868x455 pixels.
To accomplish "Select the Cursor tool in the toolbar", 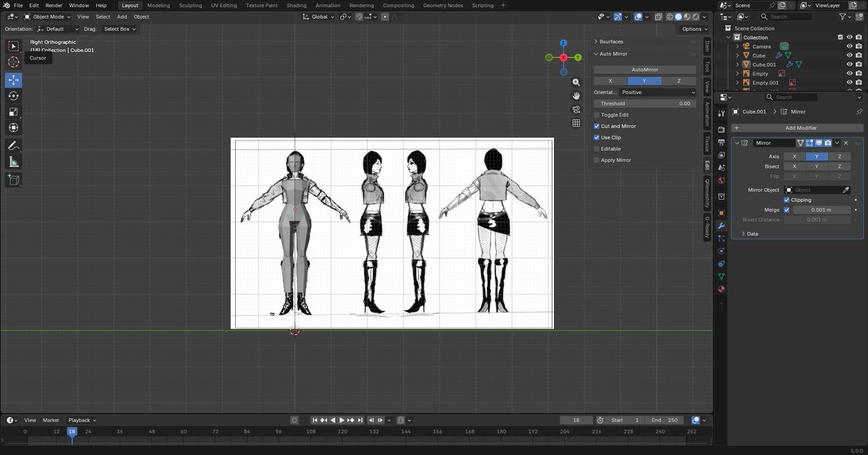I will (x=14, y=62).
